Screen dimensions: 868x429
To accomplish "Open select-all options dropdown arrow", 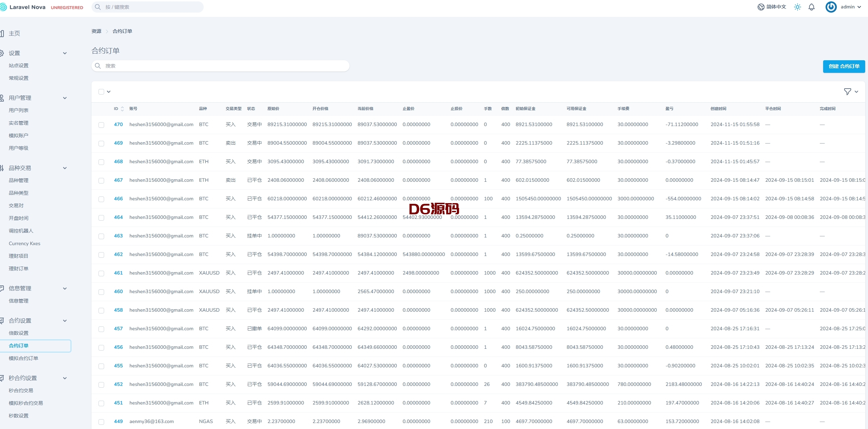I will [x=109, y=92].
